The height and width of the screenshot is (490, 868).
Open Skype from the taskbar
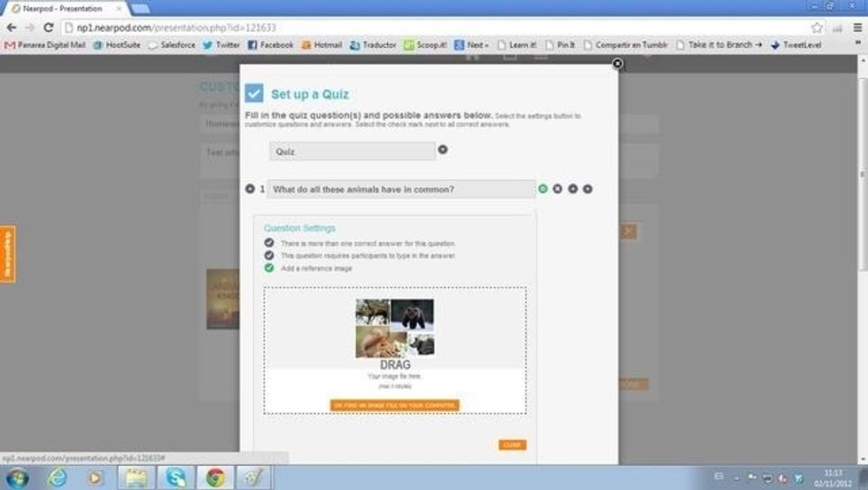[175, 478]
